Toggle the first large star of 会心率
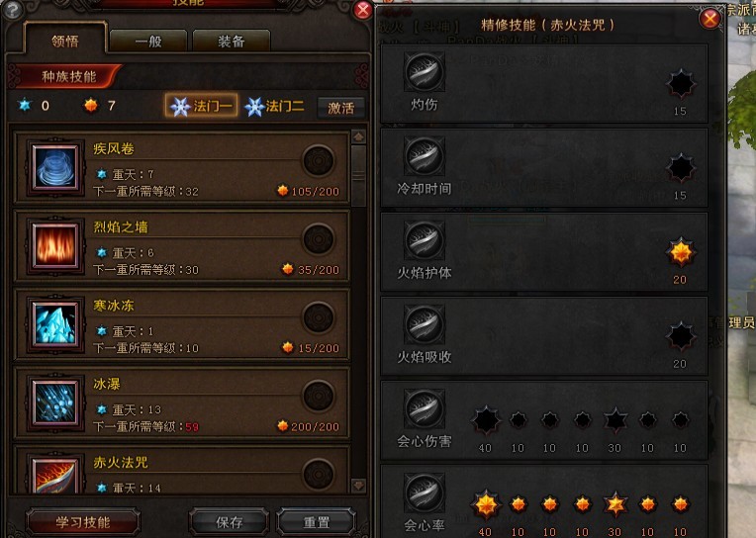756x538 pixels. (x=486, y=504)
